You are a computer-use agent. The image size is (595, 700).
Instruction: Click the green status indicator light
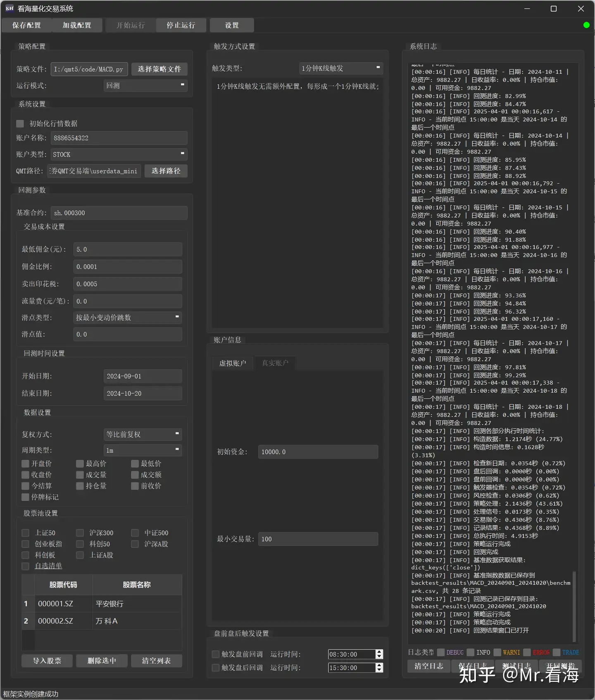point(586,25)
